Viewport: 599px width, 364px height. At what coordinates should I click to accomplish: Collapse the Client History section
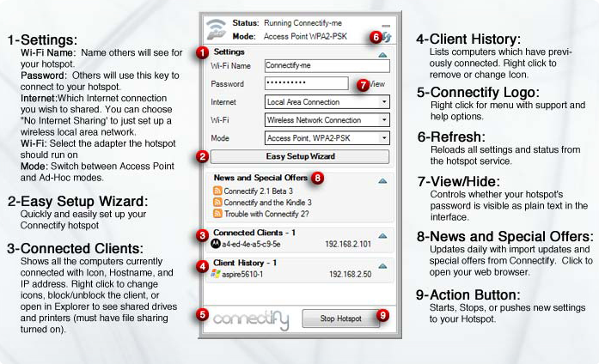pos(382,266)
